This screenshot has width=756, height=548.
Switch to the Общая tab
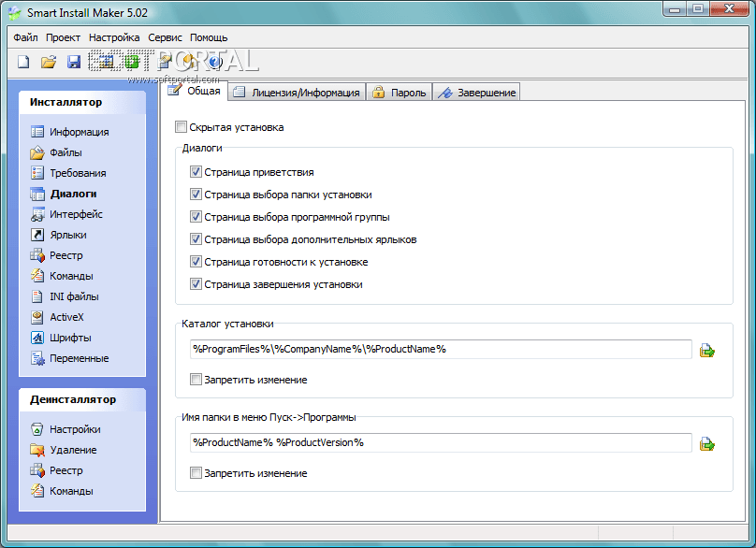pos(196,91)
